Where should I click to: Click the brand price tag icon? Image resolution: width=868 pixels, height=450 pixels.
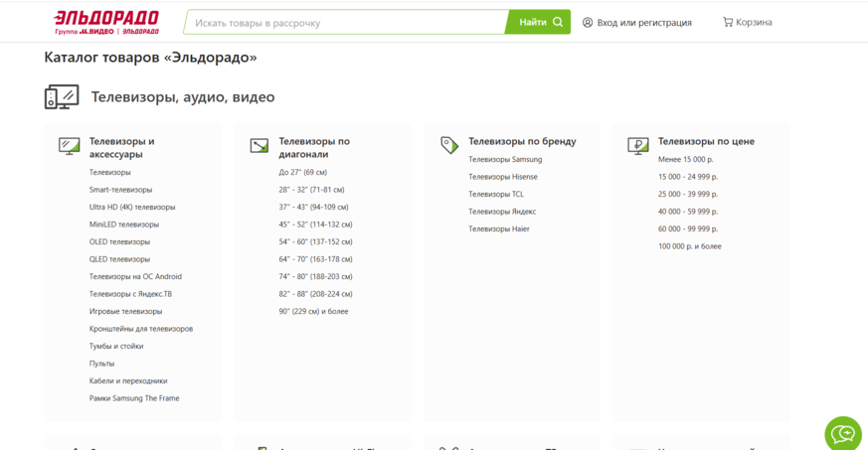coord(449,145)
